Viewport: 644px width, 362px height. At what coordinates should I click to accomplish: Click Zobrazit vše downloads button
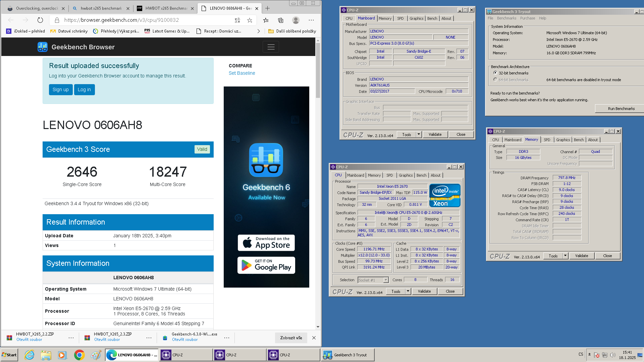(x=291, y=338)
